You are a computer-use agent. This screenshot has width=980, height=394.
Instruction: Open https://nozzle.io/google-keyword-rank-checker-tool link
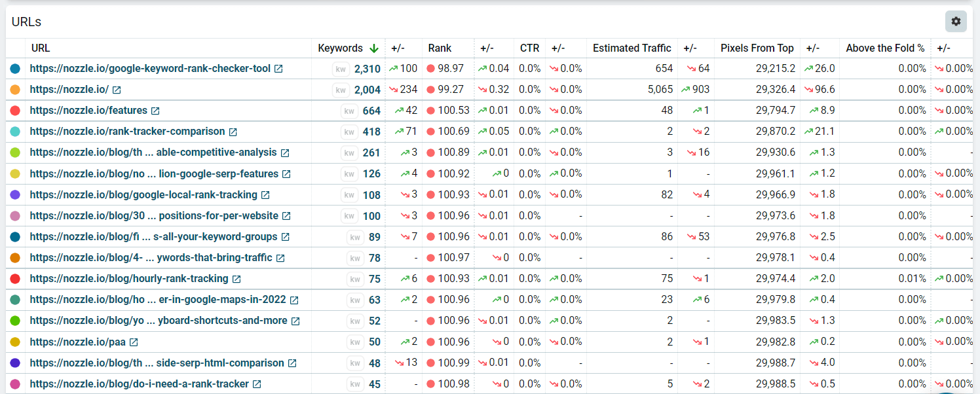click(150, 69)
